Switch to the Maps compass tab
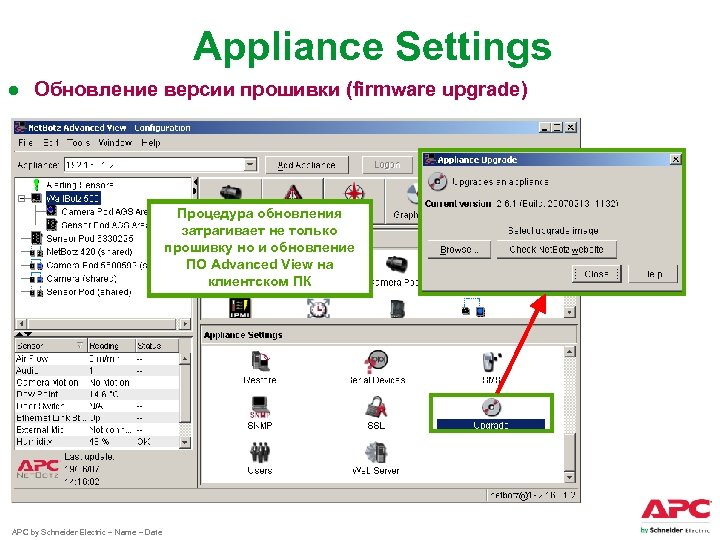The height and width of the screenshot is (540, 720). point(354,191)
